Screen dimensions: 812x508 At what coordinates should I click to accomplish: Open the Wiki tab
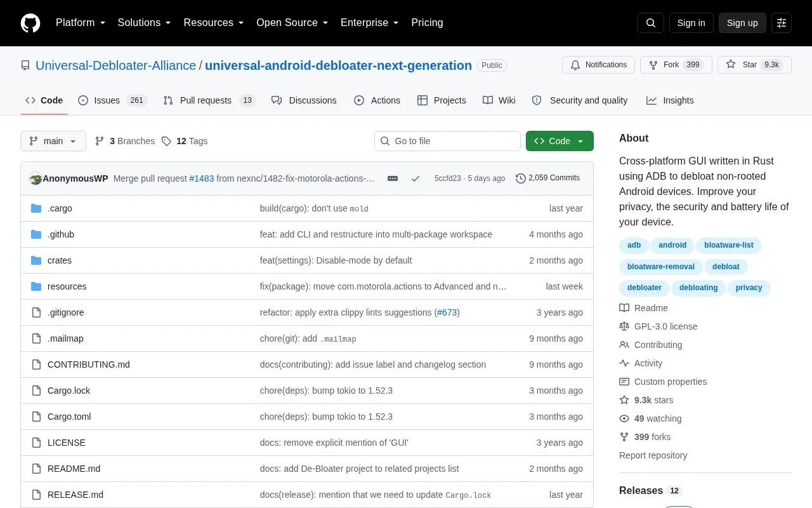pyautogui.click(x=499, y=100)
